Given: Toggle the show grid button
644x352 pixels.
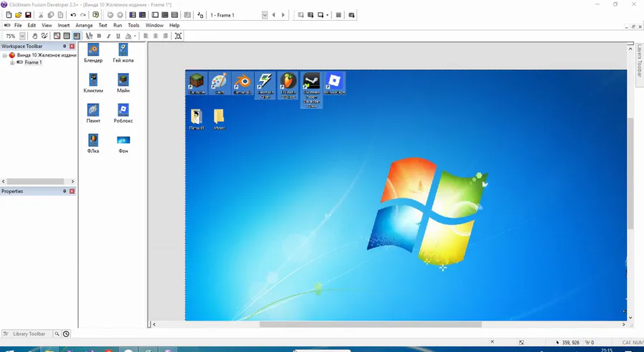Looking at the screenshot, I should click(x=67, y=36).
